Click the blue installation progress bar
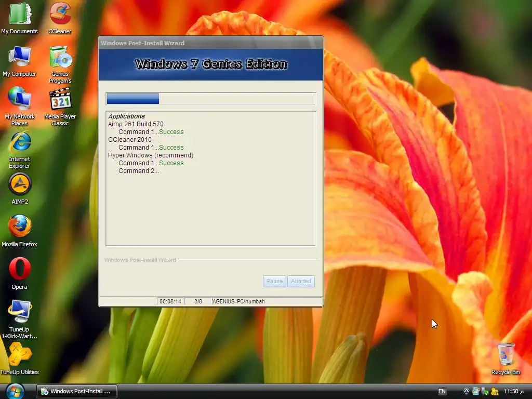This screenshot has width=532, height=399. click(210, 99)
